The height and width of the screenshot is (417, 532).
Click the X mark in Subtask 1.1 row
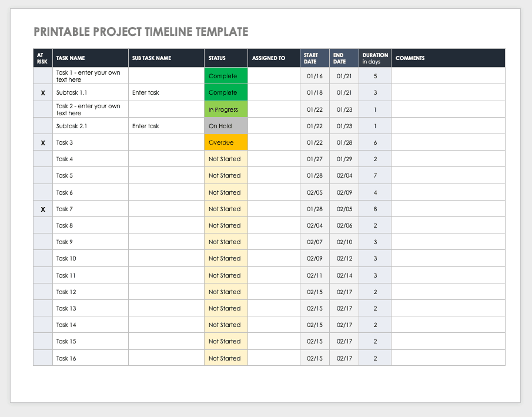click(43, 93)
